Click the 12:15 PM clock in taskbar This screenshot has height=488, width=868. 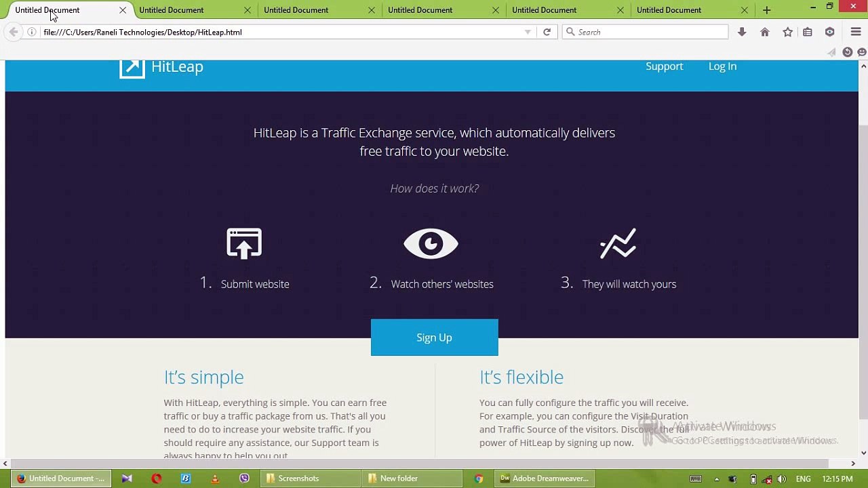coord(837,479)
